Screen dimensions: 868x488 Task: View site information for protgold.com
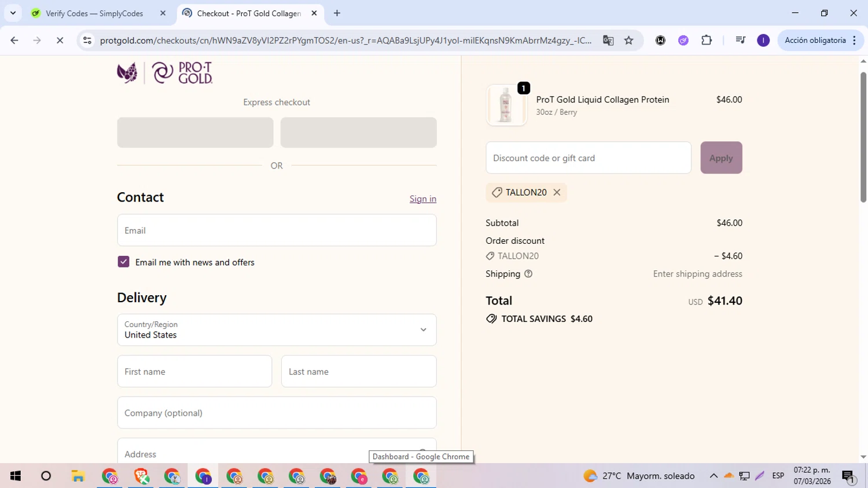pyautogui.click(x=87, y=41)
